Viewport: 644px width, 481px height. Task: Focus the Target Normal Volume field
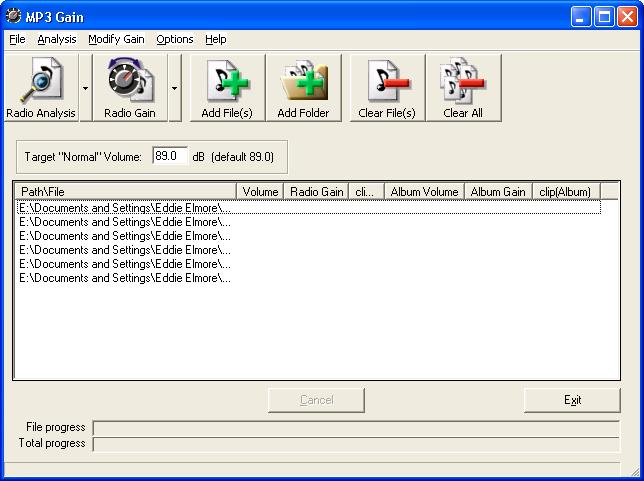pyautogui.click(x=170, y=156)
